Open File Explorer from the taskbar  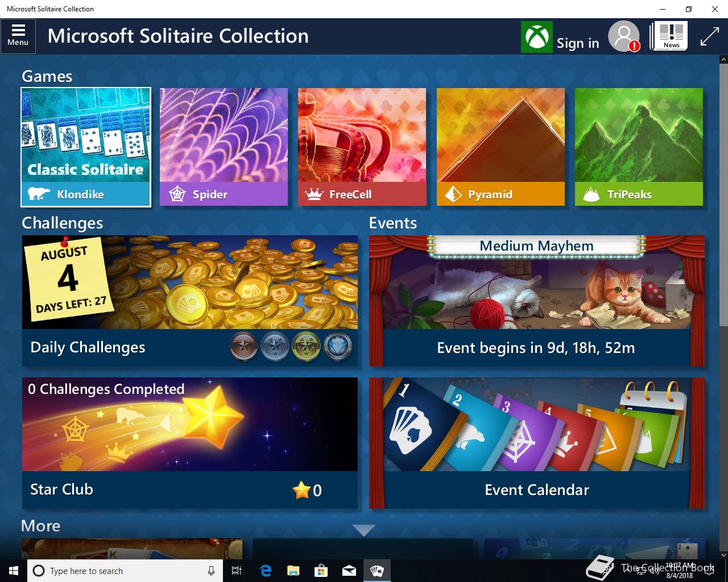tap(293, 571)
